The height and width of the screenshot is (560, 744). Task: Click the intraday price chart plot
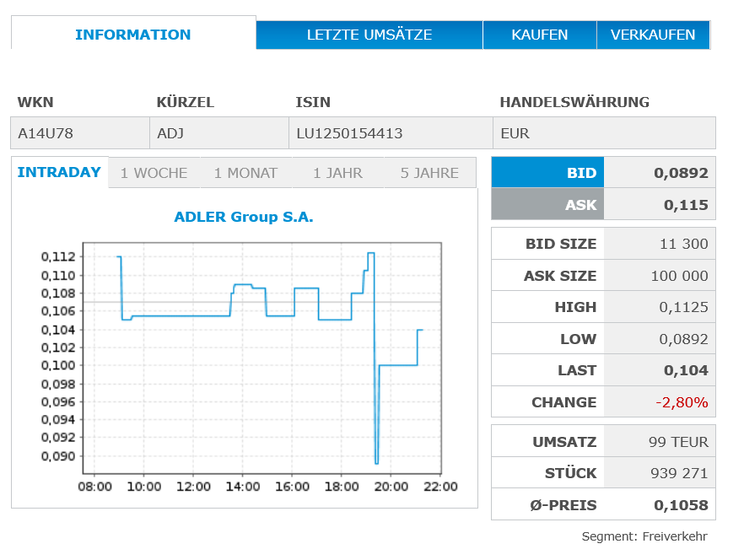[261, 358]
